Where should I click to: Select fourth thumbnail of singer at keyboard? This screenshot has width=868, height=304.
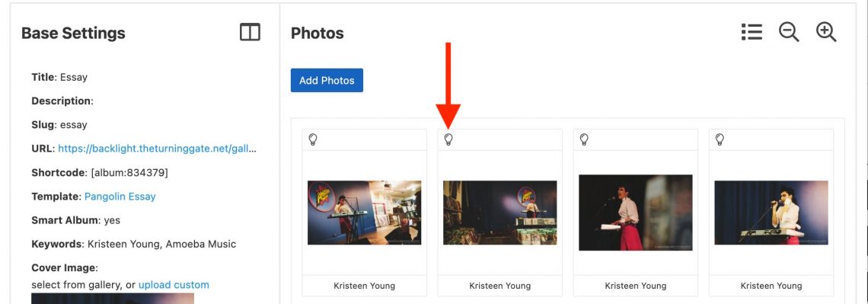point(771,213)
